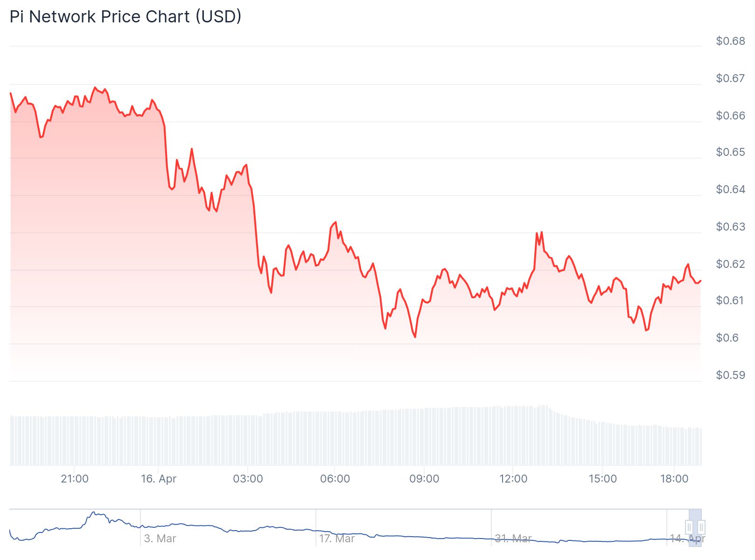Click the 3. Mar navigator label
This screenshot has height=560, width=755.
pos(160,539)
